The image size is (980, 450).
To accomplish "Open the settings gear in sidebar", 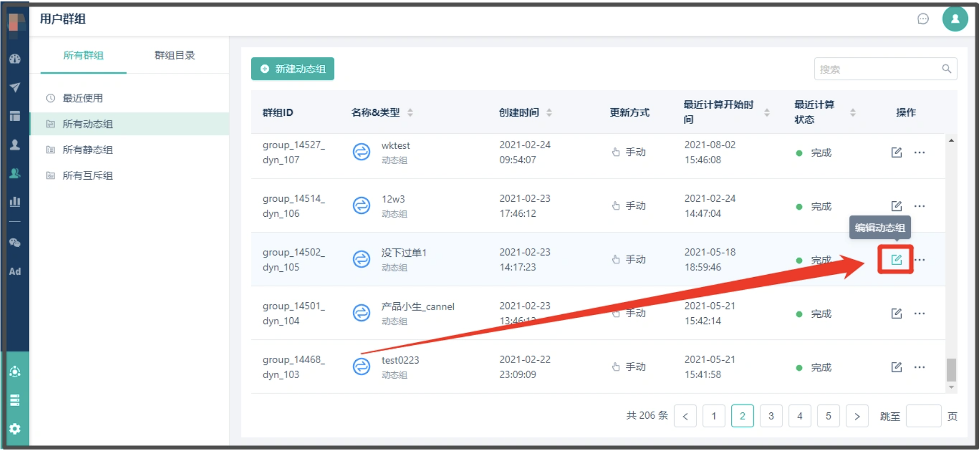I will 15,429.
